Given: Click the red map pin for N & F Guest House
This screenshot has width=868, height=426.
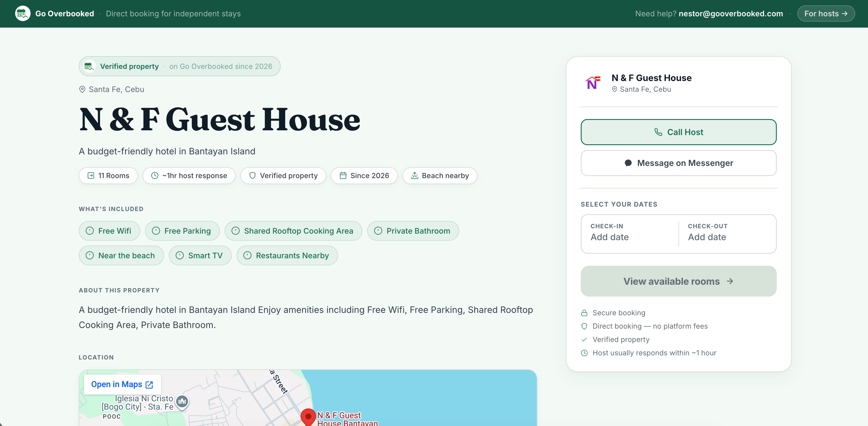Looking at the screenshot, I should pyautogui.click(x=308, y=417).
